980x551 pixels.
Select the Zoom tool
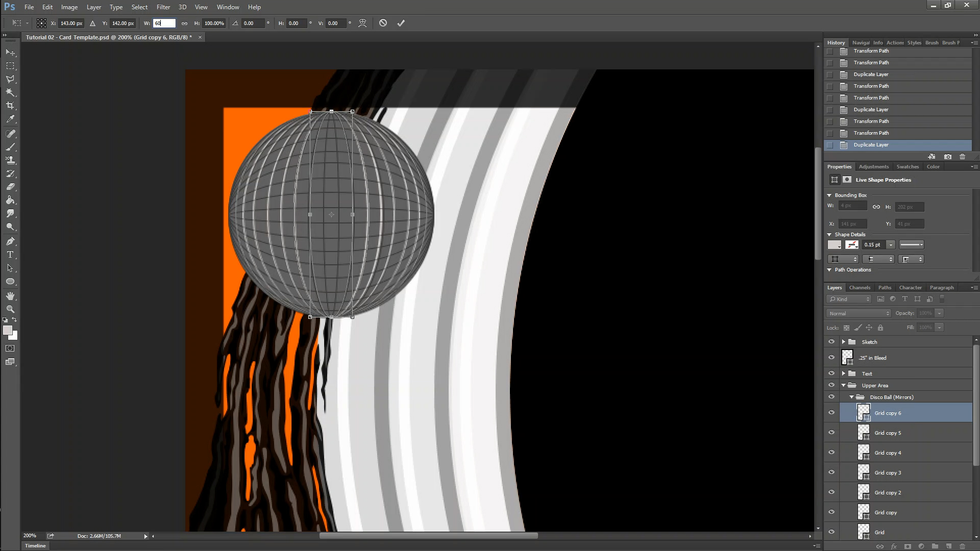10,309
